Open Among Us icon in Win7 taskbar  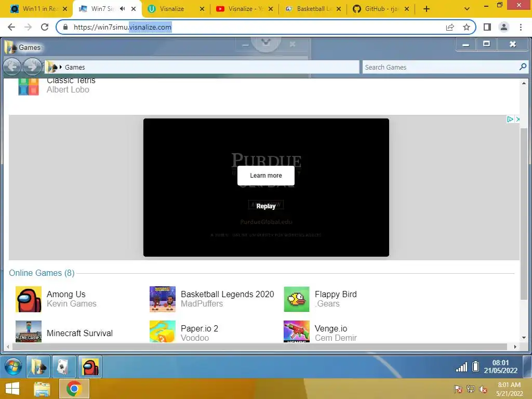click(90, 367)
